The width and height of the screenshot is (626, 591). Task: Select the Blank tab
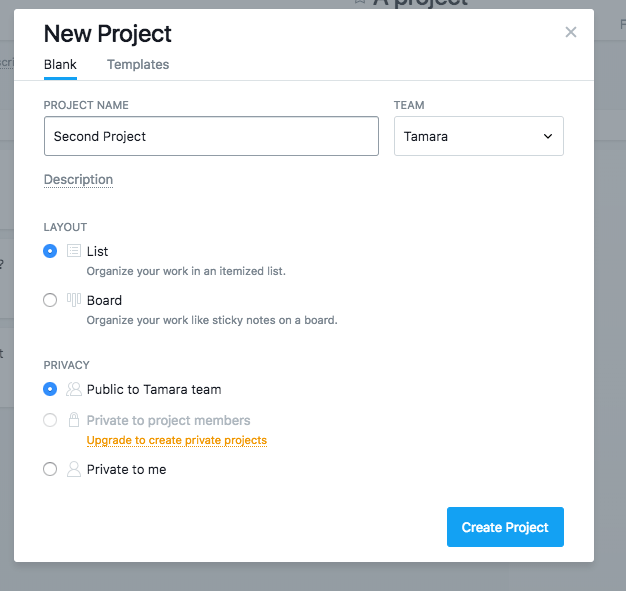click(60, 64)
